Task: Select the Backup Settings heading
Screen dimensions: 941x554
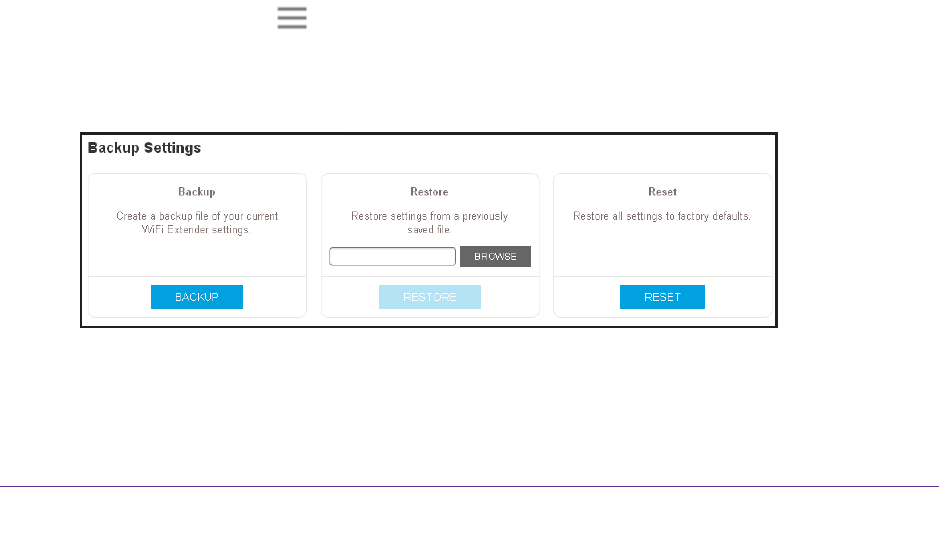Action: click(x=144, y=148)
